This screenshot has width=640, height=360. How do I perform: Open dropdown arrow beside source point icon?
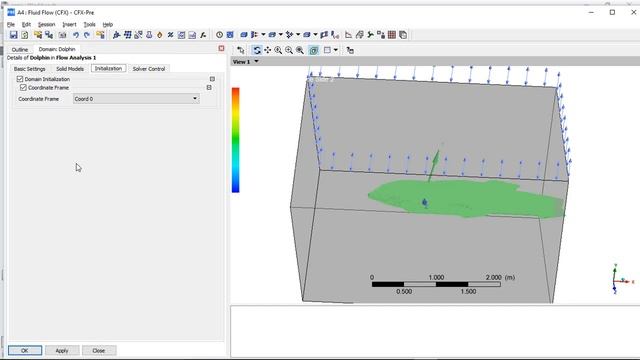(x=298, y=35)
